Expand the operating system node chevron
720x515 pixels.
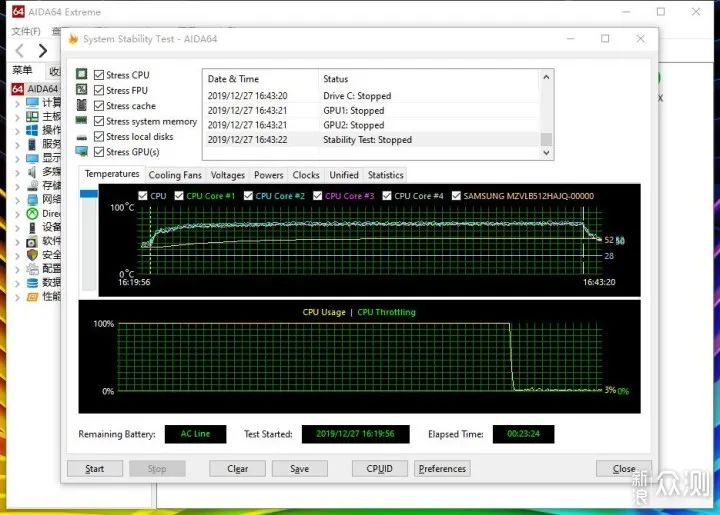coord(17,131)
